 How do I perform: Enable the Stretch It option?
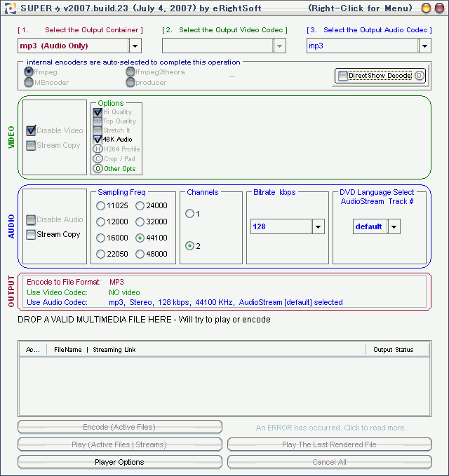click(x=98, y=130)
